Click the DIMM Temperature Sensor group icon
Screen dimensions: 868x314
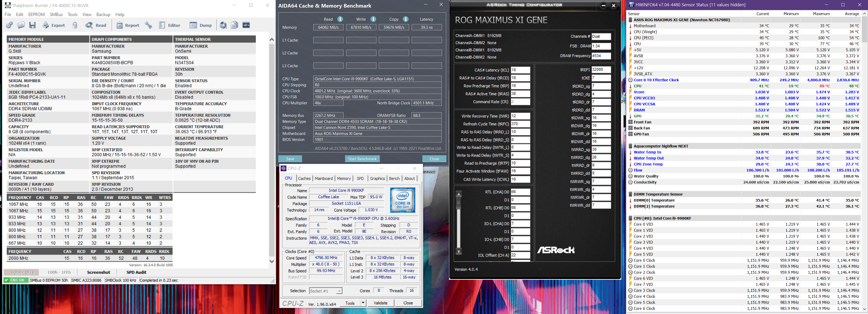tap(630, 194)
